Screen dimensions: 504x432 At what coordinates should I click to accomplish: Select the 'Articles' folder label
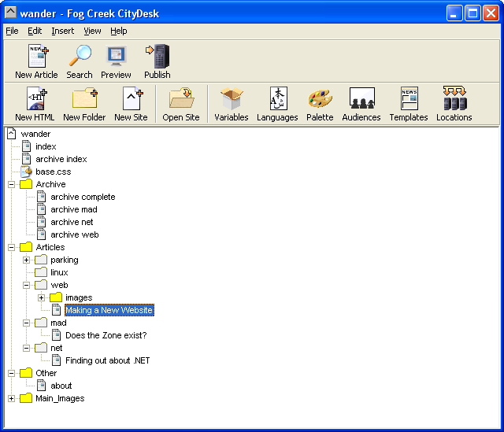tap(50, 247)
